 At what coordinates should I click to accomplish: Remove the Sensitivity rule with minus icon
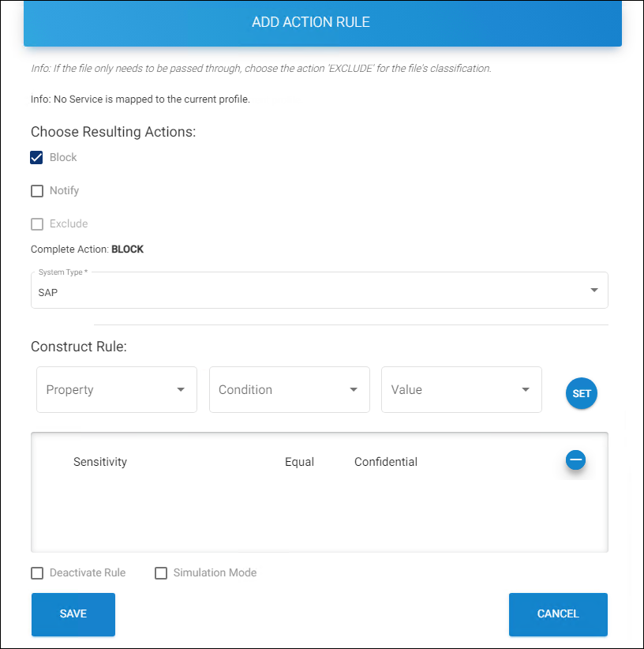(575, 460)
